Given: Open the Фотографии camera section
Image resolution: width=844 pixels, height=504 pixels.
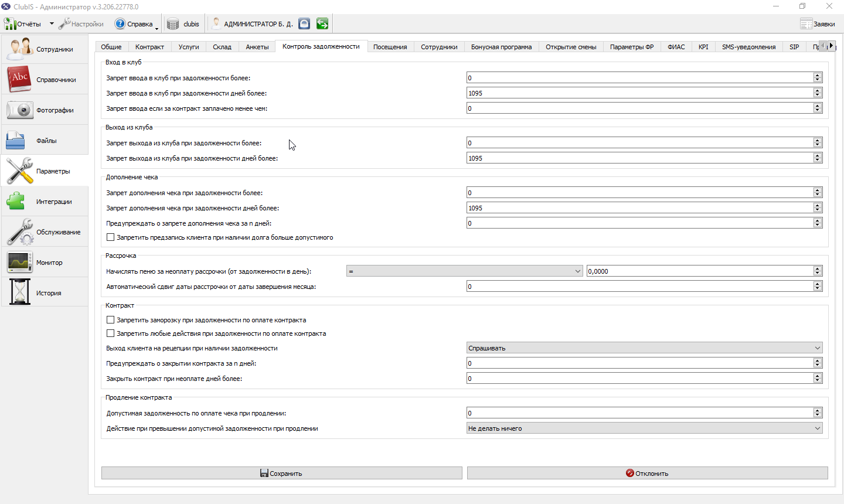Looking at the screenshot, I should (x=45, y=110).
